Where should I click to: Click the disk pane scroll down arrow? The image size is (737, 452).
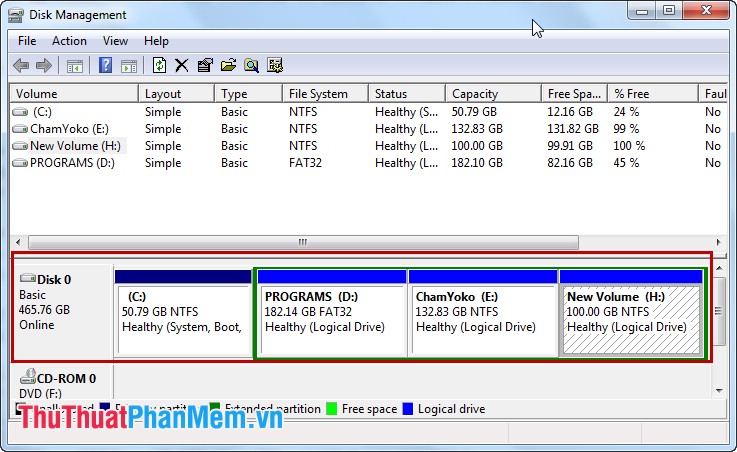pyautogui.click(x=719, y=390)
